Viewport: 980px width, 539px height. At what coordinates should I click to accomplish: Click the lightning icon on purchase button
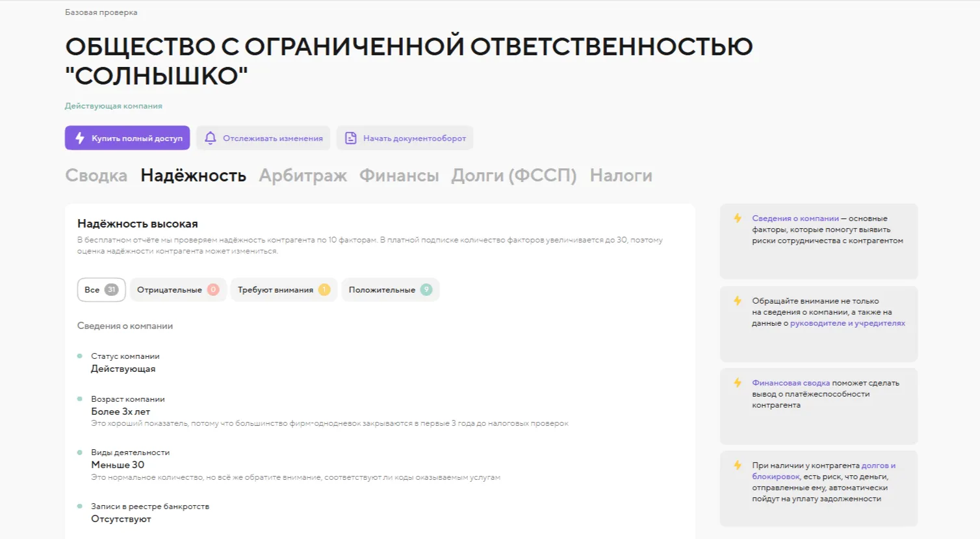point(80,138)
